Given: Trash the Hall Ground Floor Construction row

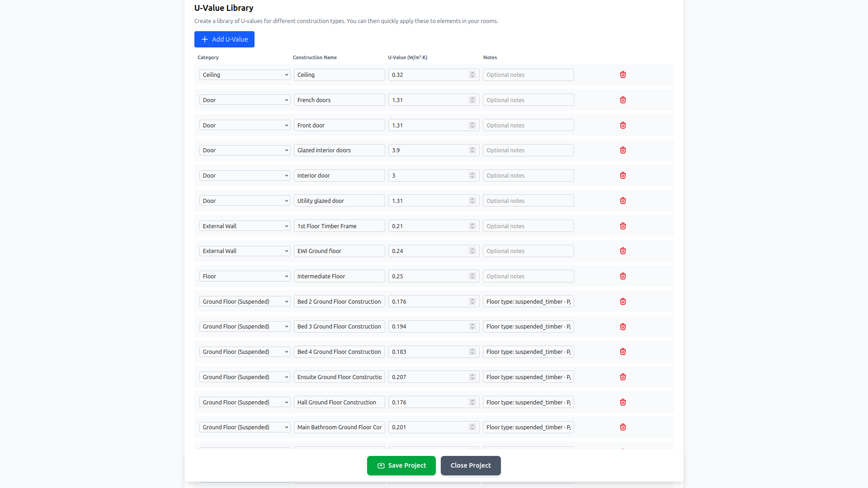Looking at the screenshot, I should pyautogui.click(x=623, y=402).
